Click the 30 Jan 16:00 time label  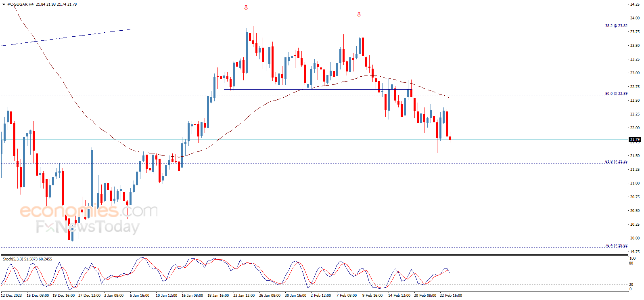tap(295, 296)
